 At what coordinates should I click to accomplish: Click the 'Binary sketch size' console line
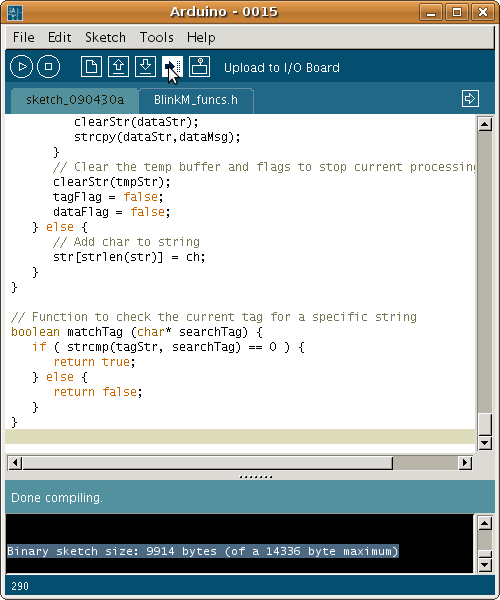[203, 551]
